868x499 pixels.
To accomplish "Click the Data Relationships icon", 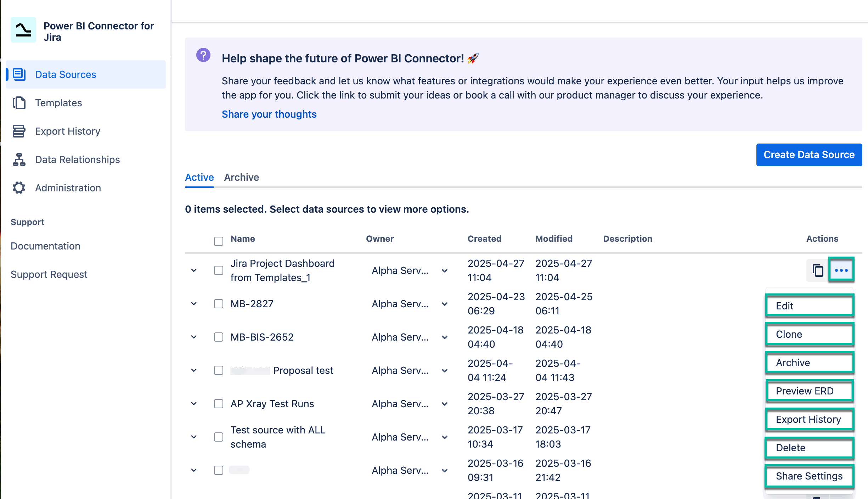I will [19, 159].
